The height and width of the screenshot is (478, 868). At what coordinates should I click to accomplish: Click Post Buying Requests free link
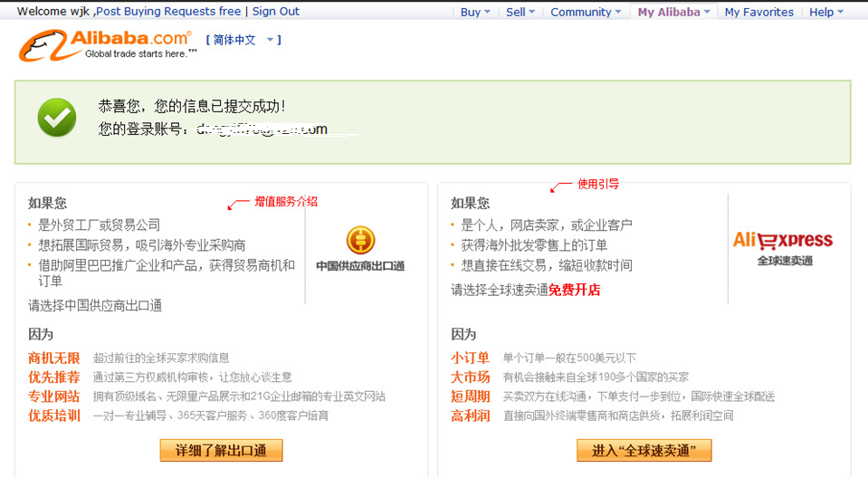point(168,12)
